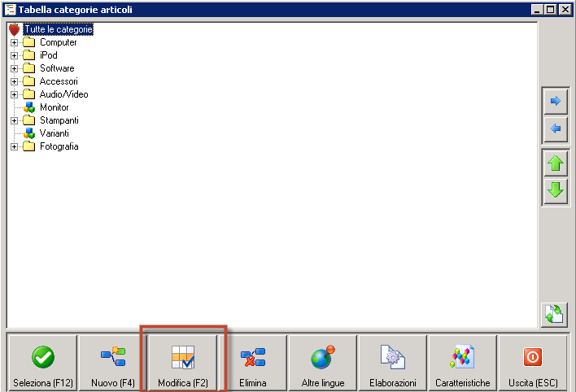Viewport: 576px width, 392px height.
Task: Close the Tabella categorie articoli window
Action: [x=565, y=10]
